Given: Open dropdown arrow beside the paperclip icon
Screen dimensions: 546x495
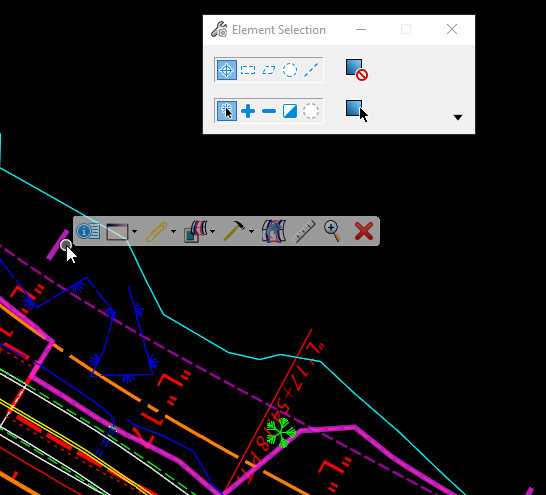Looking at the screenshot, I should [173, 231].
